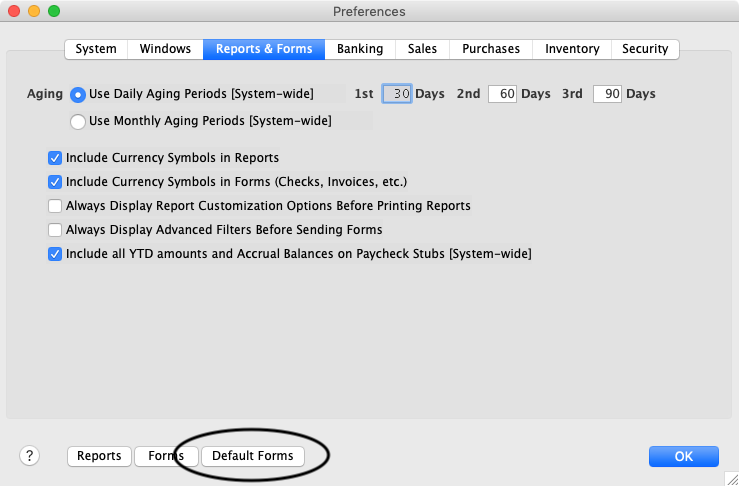Uncheck Include Currency Symbols in Reports
This screenshot has height=486, width=739.
[55, 158]
